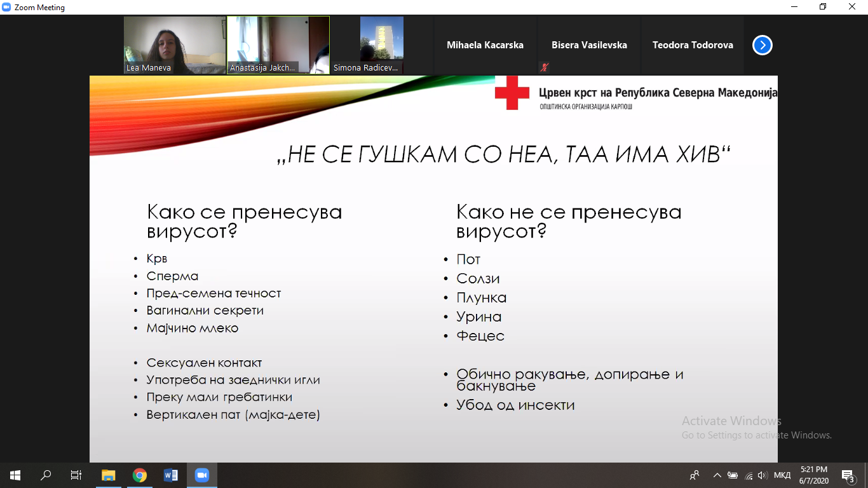Open Windows Task View
The image size is (868, 488).
click(x=76, y=475)
